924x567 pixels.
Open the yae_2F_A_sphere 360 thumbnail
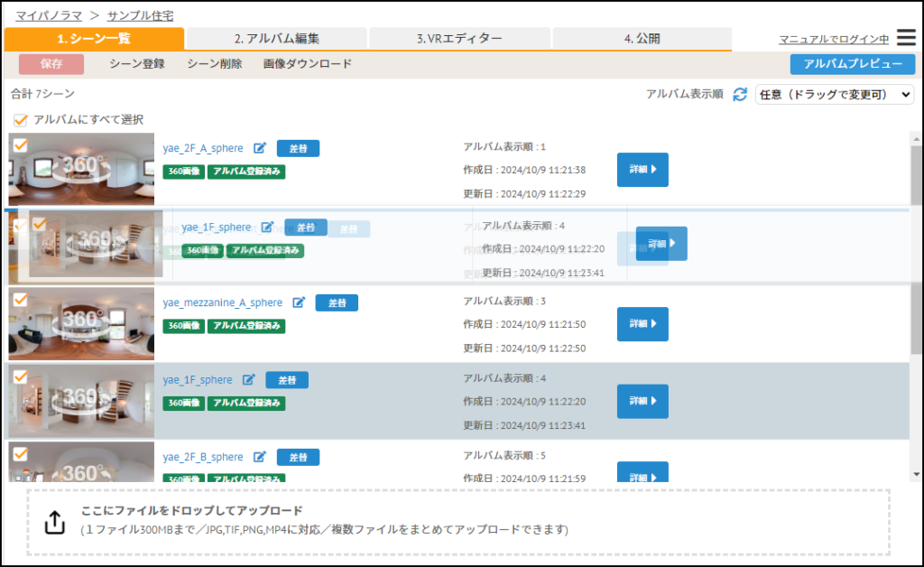(x=81, y=170)
